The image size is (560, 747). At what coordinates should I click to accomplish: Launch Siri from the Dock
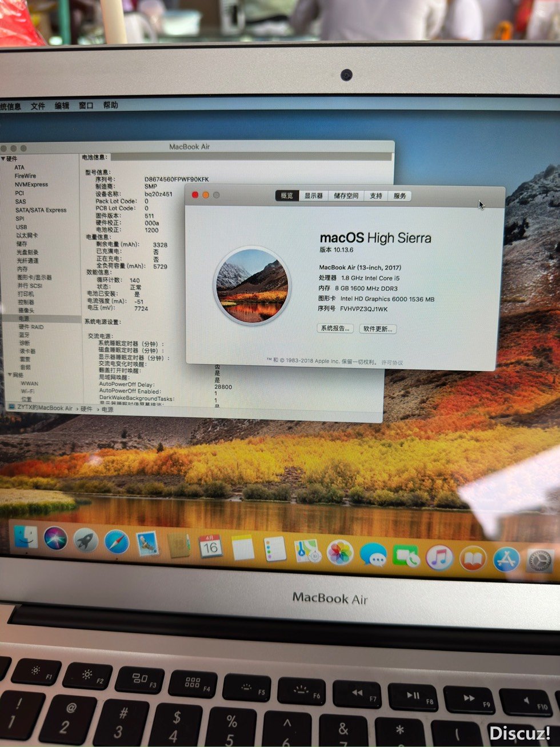pos(55,538)
